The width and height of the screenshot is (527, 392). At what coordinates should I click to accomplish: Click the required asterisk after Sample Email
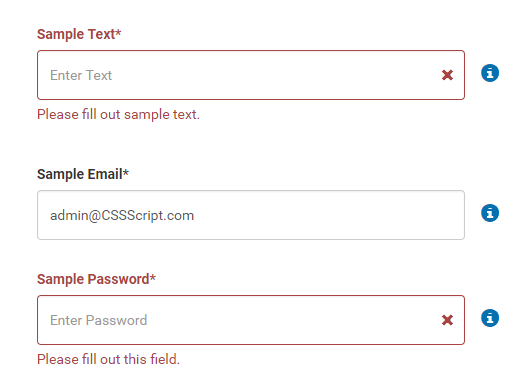pos(126,172)
